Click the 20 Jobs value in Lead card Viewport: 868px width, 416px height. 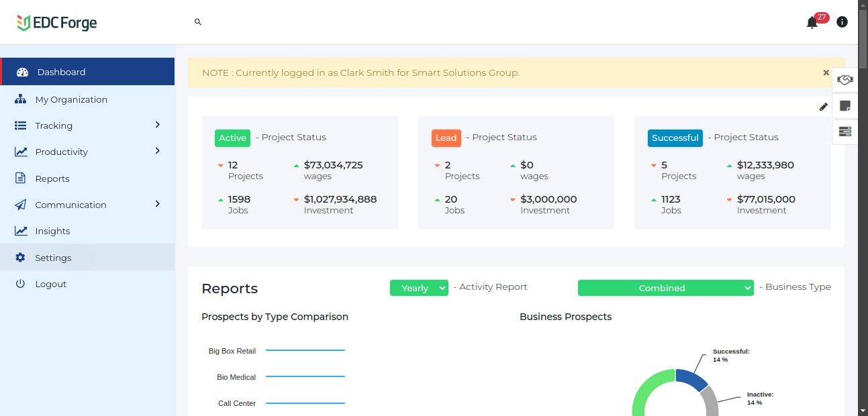point(451,199)
